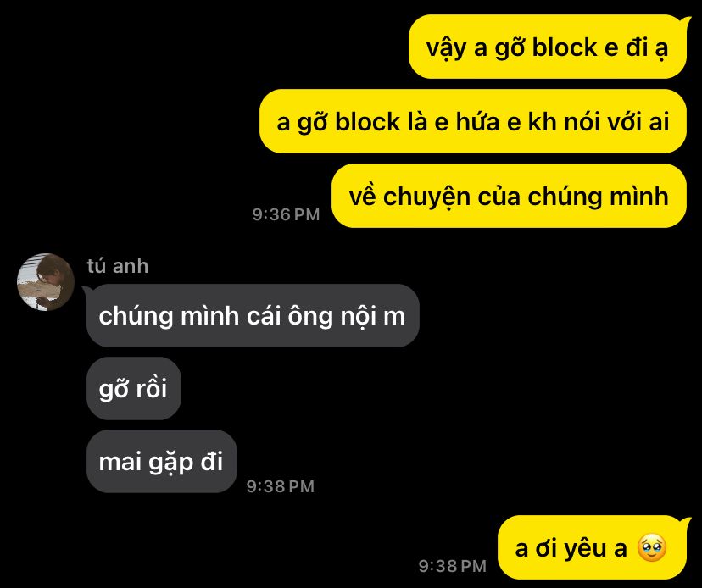Click the word "block" in the topmost message
This screenshot has width=702, height=588.
click(x=565, y=47)
